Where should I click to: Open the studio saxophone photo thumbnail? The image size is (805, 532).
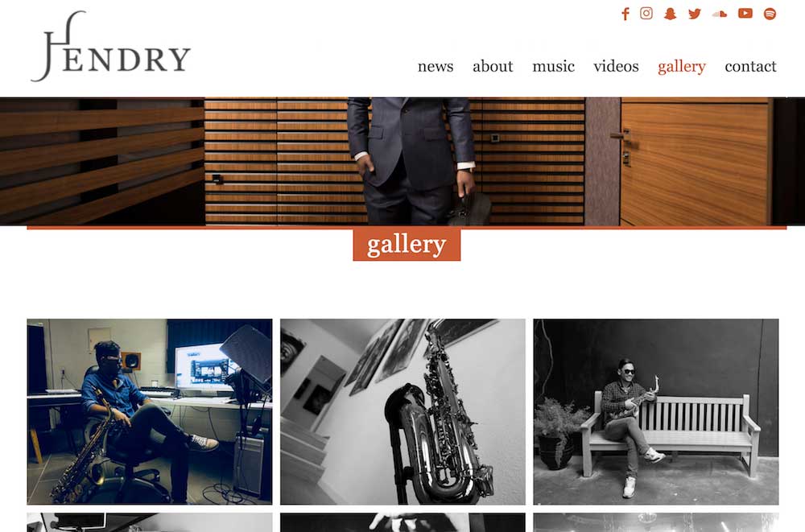150,412
